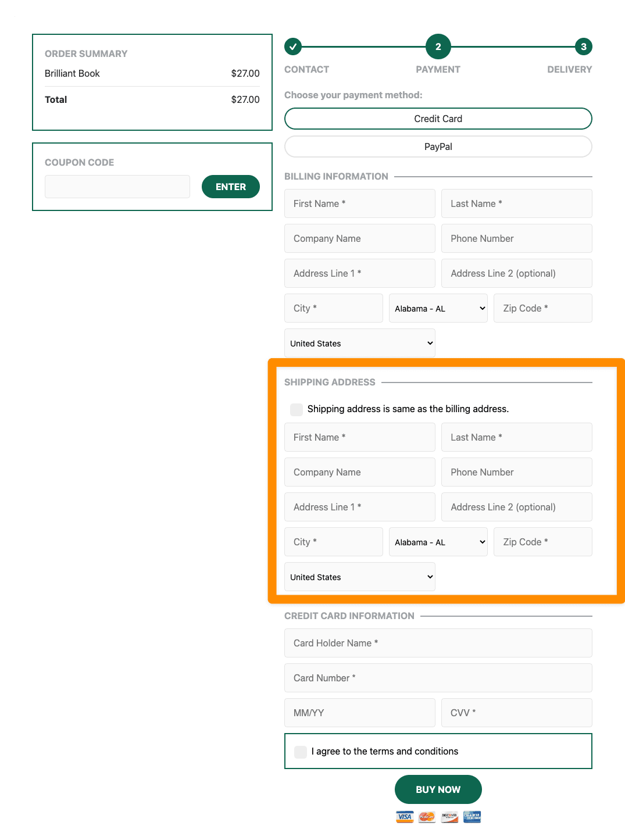
Task: Click the BUY NOW button
Action: (438, 789)
